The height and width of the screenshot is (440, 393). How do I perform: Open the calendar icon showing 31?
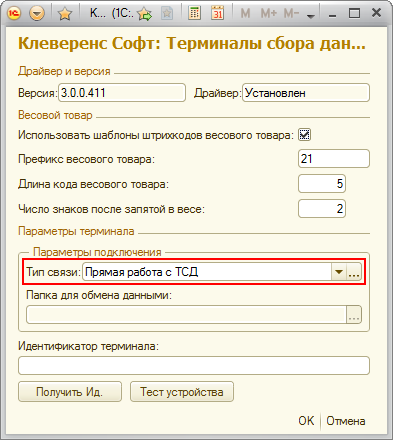217,13
